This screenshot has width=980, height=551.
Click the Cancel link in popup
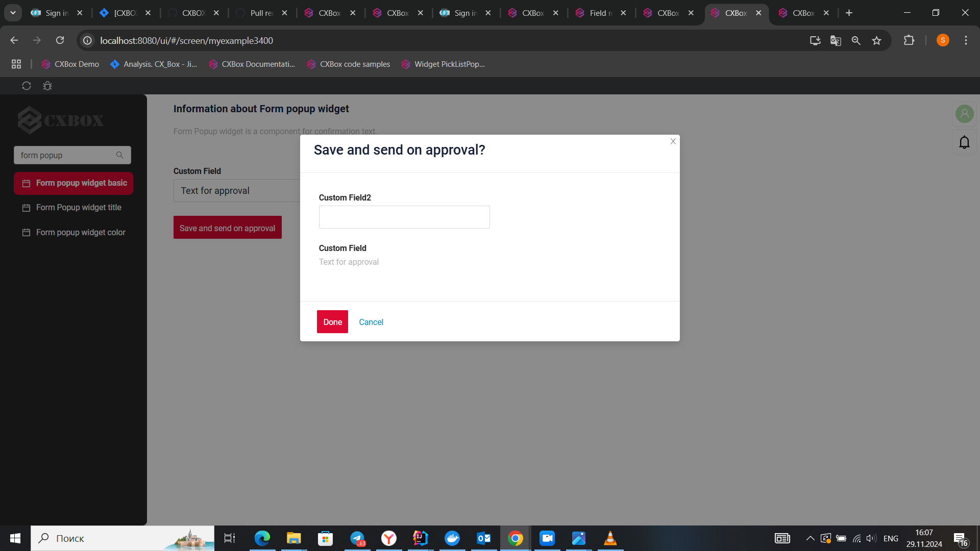point(372,321)
